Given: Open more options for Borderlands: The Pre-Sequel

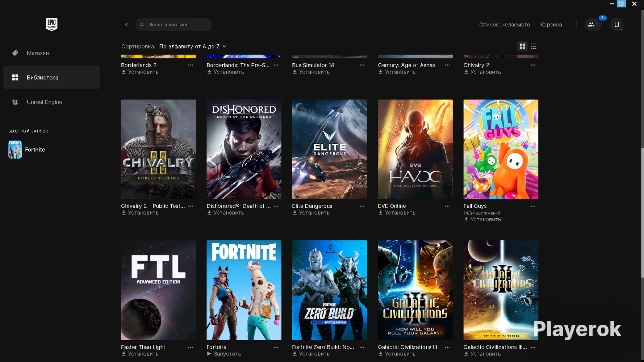Looking at the screenshot, I should [x=276, y=65].
